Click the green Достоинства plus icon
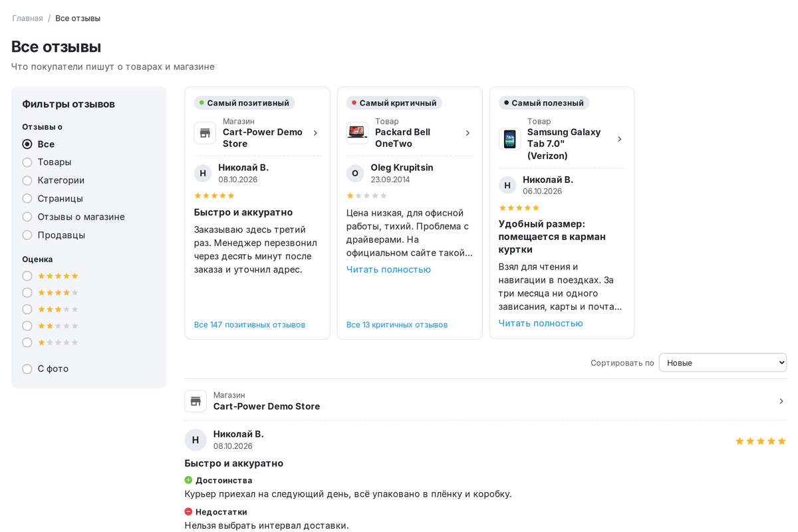The width and height of the screenshot is (798, 532). [x=188, y=480]
